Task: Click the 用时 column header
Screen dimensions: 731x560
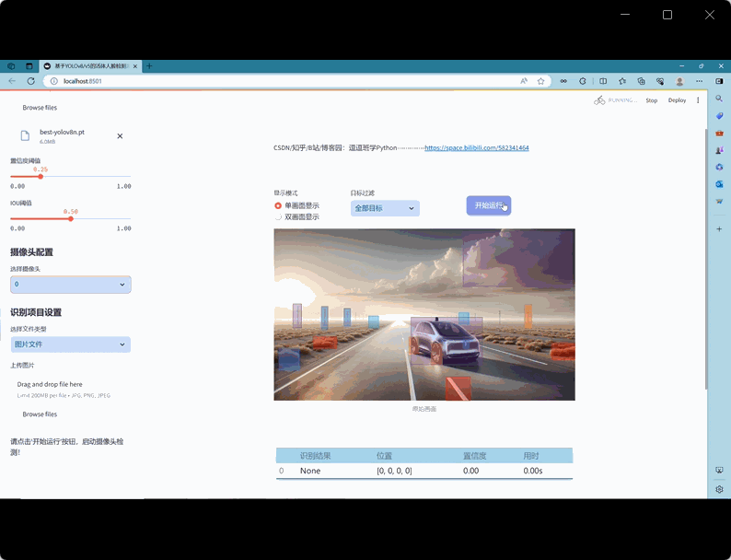Action: click(x=531, y=456)
